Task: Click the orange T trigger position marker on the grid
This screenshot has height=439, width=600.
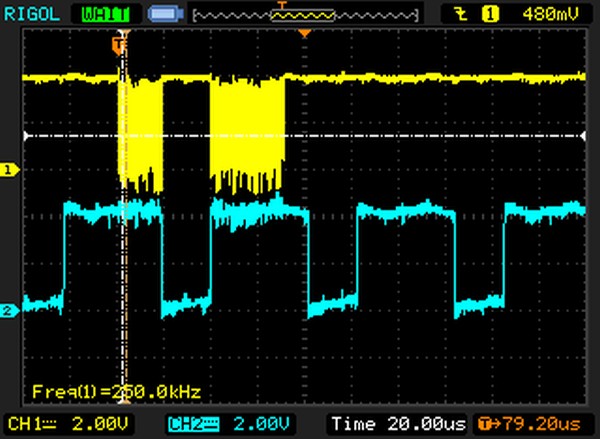Action: point(121,44)
